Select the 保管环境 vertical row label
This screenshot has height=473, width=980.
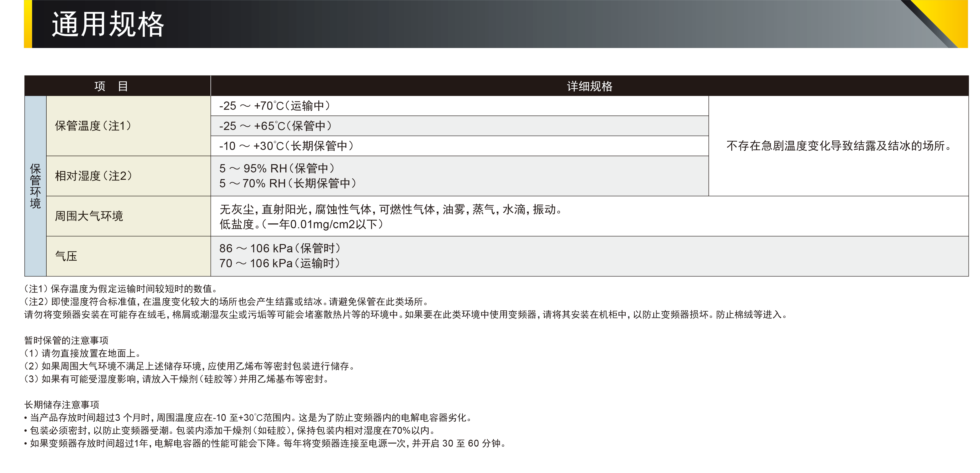click(35, 186)
